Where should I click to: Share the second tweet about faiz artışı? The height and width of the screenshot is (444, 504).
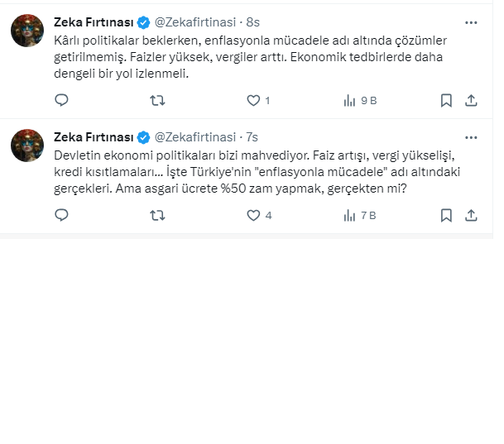pos(471,215)
